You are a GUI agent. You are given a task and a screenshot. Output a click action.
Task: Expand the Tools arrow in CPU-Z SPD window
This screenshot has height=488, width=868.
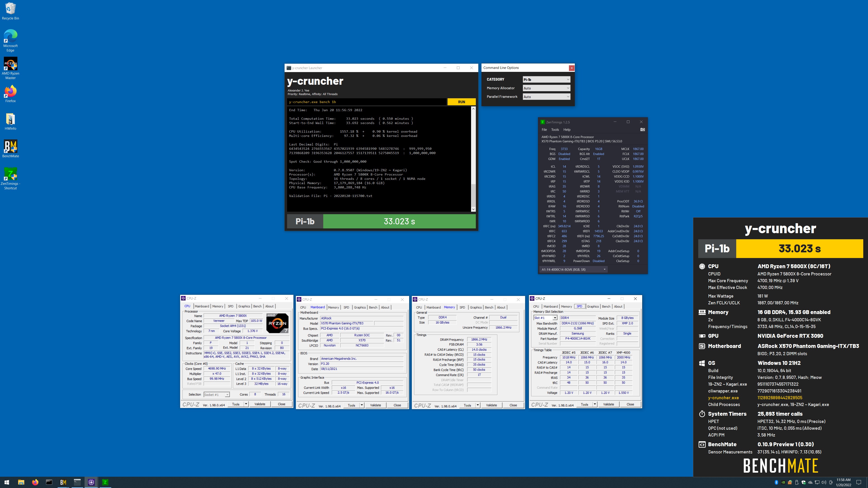click(x=595, y=404)
